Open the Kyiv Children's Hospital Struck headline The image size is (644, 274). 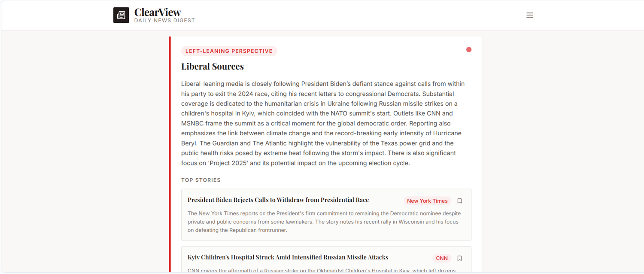click(288, 257)
